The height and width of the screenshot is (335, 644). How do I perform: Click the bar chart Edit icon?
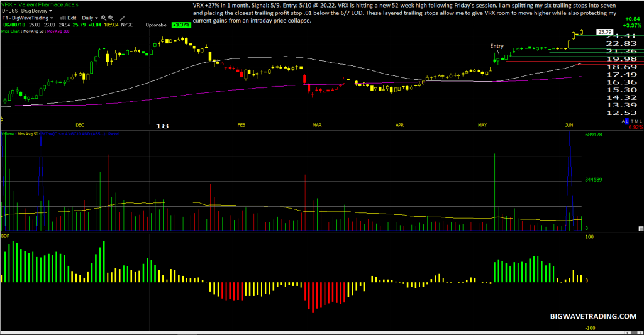63,18
